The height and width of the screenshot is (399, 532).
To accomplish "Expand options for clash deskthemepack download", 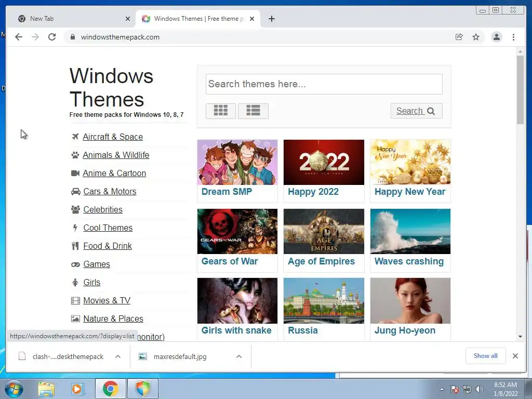I will coord(118,356).
